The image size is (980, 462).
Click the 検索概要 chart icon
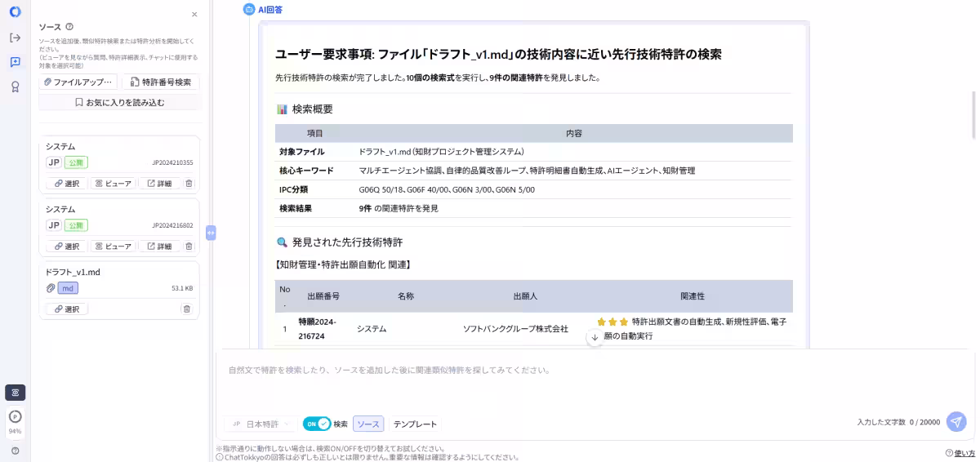click(x=282, y=109)
